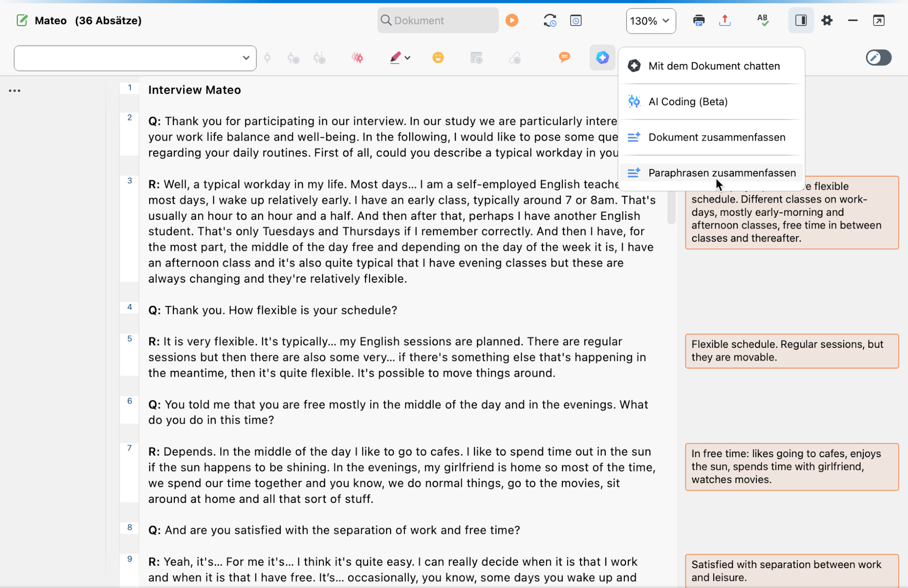The image size is (908, 588).
Task: Click the print document icon
Action: point(698,20)
